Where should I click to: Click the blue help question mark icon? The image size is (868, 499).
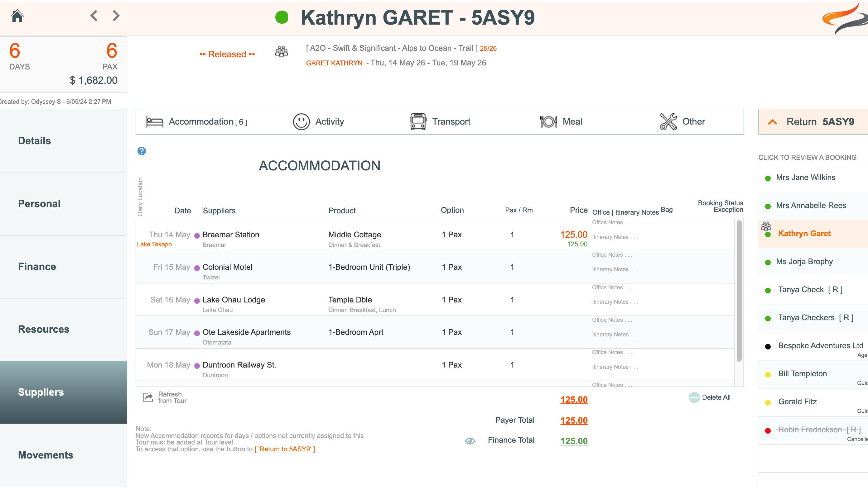pyautogui.click(x=142, y=151)
